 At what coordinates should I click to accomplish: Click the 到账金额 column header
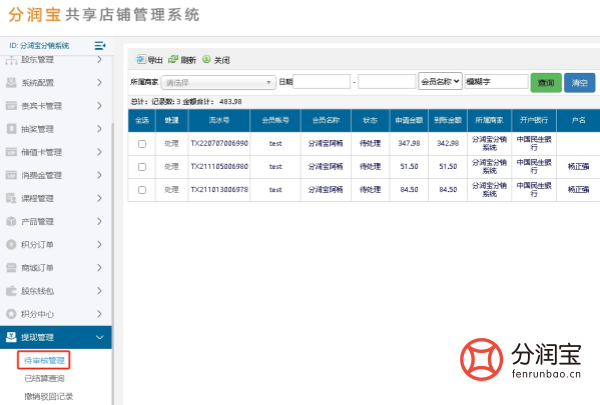click(x=448, y=120)
